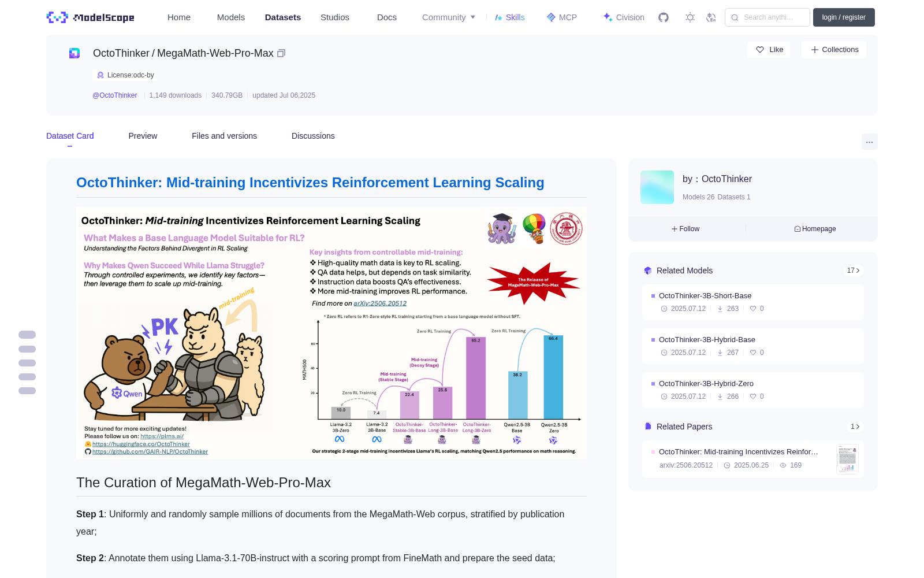Click the Related Models cube icon

point(648,271)
